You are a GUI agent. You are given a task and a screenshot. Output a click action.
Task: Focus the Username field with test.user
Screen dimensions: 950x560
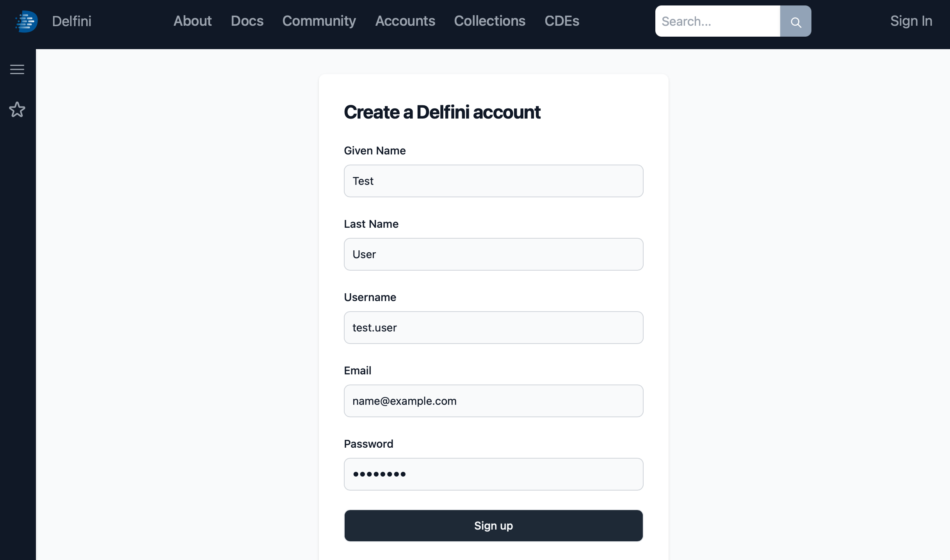(493, 328)
